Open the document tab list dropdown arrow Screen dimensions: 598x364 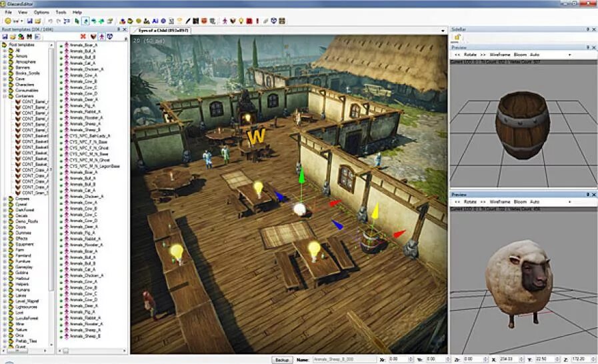tap(443, 31)
